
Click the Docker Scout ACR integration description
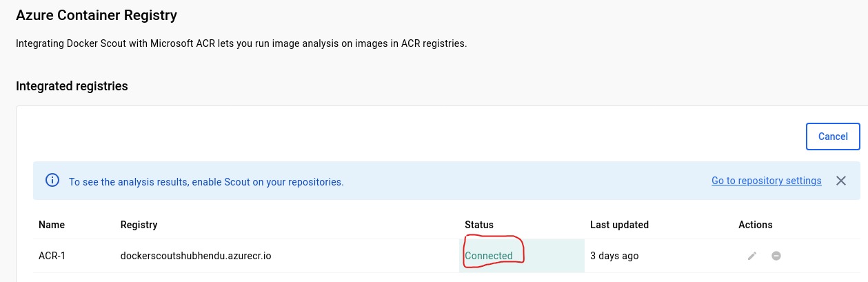[x=241, y=43]
